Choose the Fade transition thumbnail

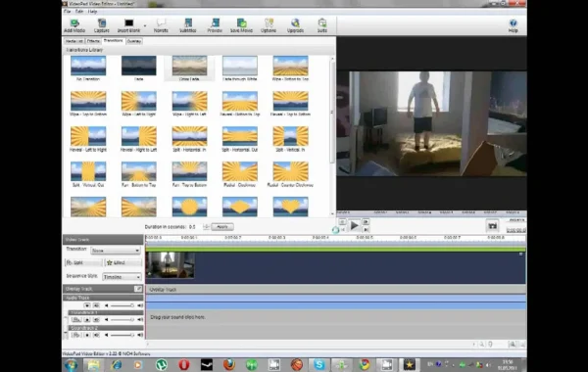click(x=139, y=66)
